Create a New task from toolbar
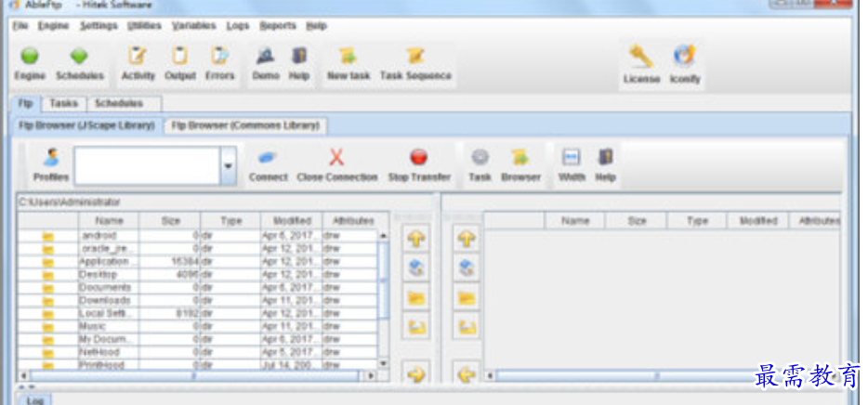 tap(349, 56)
